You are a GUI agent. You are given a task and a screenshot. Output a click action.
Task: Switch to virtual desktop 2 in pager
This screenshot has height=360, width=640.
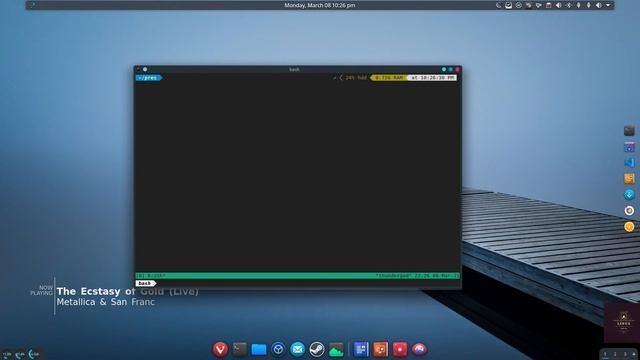pyautogui.click(x=615, y=354)
